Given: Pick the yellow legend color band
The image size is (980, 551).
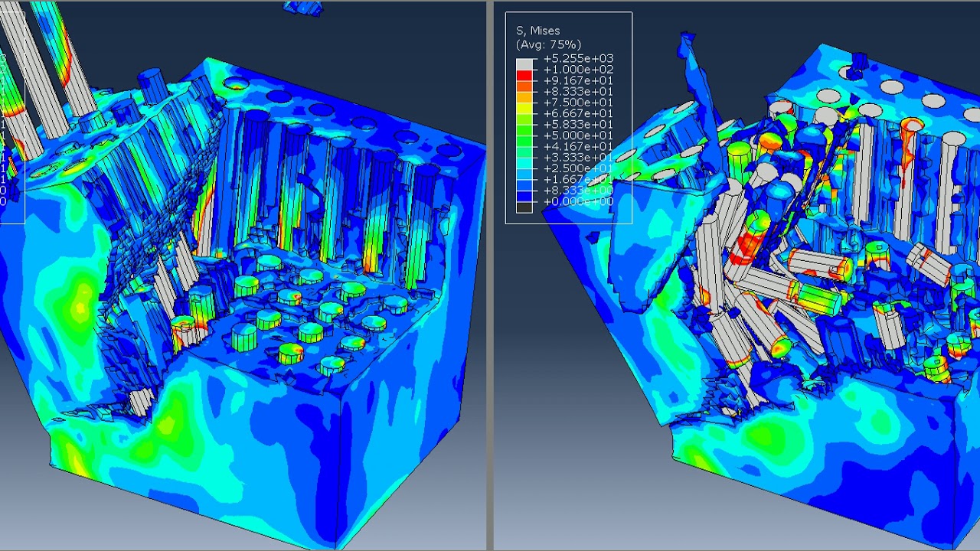Looking at the screenshot, I should point(524,108).
